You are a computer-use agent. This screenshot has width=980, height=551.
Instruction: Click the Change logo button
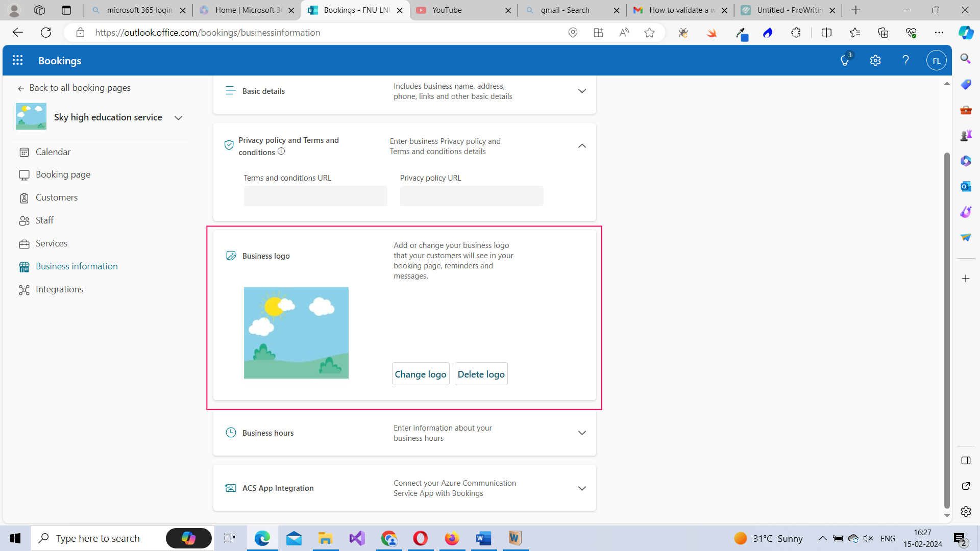(420, 373)
